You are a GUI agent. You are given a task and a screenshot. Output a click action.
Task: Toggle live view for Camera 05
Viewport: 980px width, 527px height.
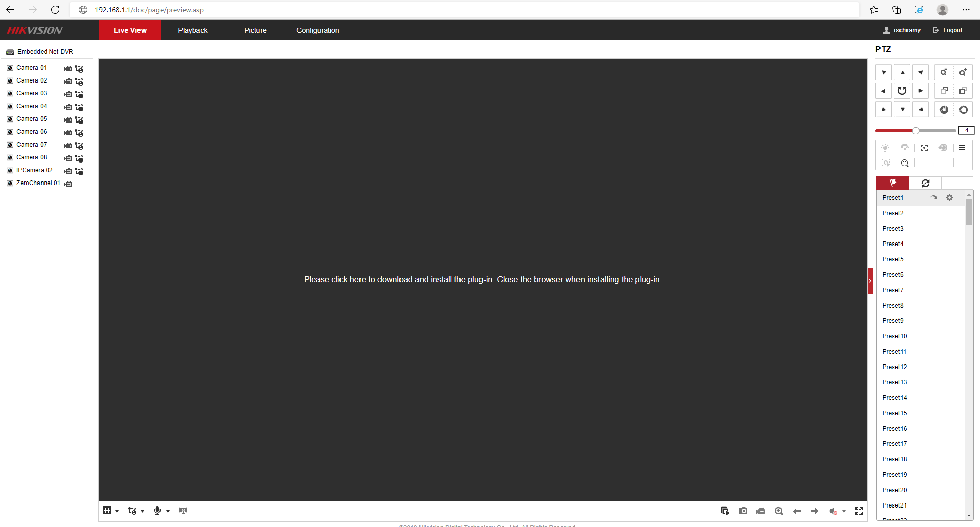(10, 119)
